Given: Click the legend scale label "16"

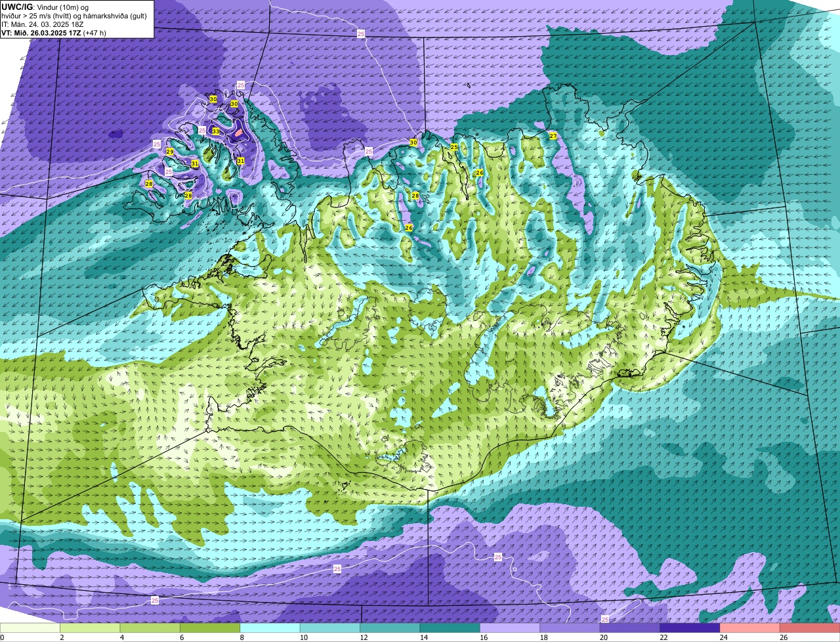Looking at the screenshot, I should (x=484, y=637).
